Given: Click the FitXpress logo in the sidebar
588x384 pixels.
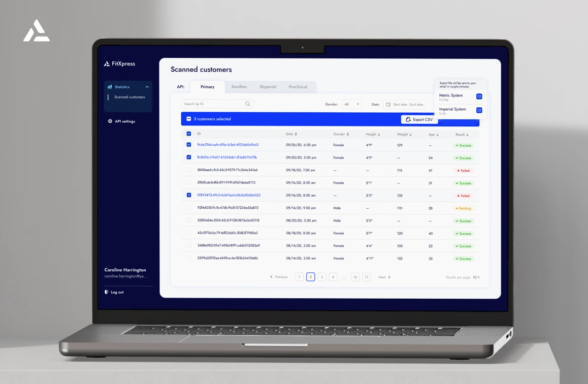Looking at the screenshot, I should tap(119, 64).
